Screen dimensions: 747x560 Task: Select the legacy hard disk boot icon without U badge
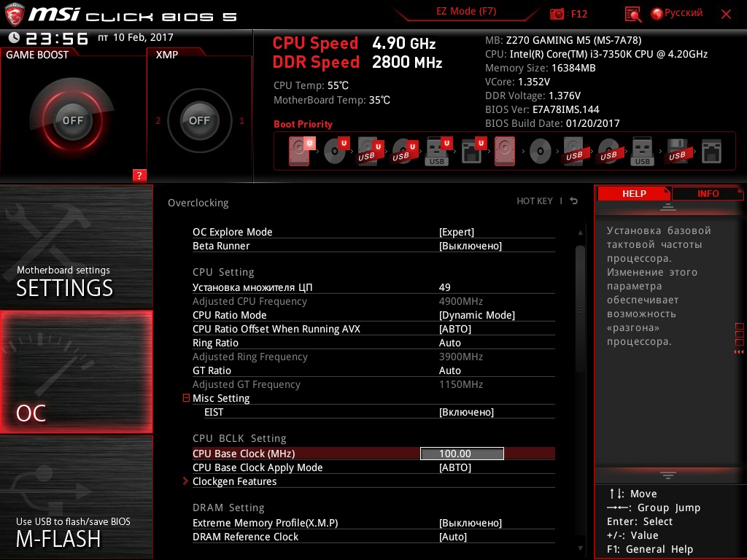tap(505, 151)
